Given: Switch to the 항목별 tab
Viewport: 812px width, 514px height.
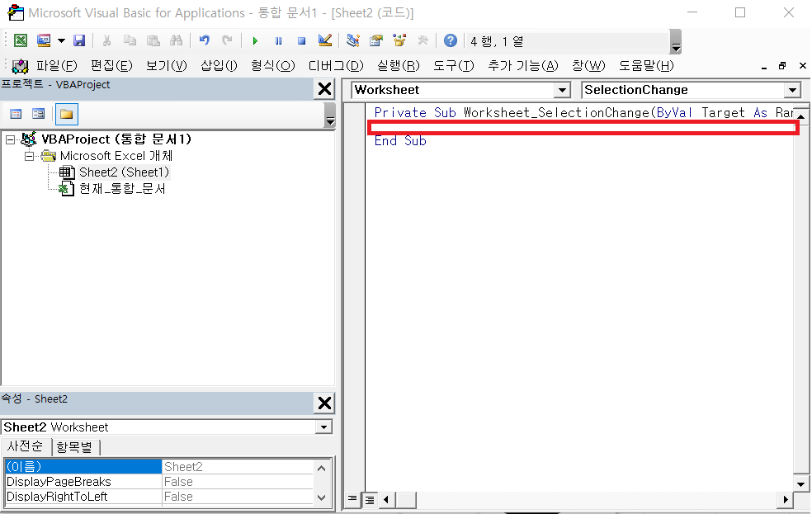Looking at the screenshot, I should coord(74,447).
